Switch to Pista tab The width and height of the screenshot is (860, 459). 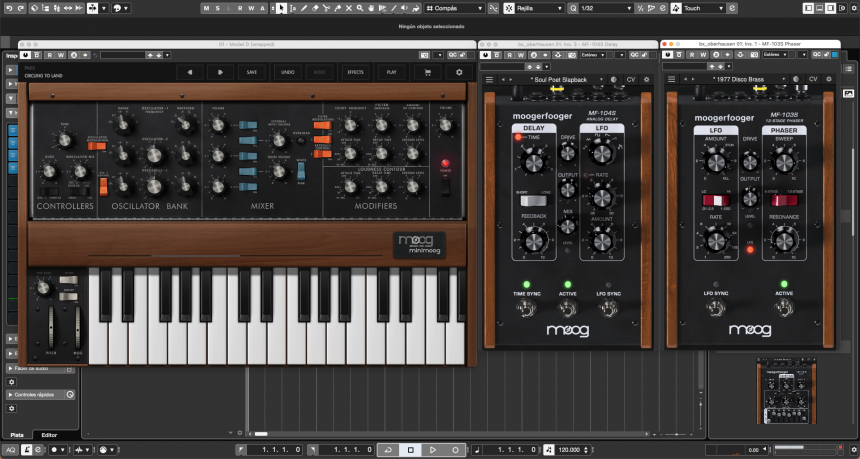[17, 435]
